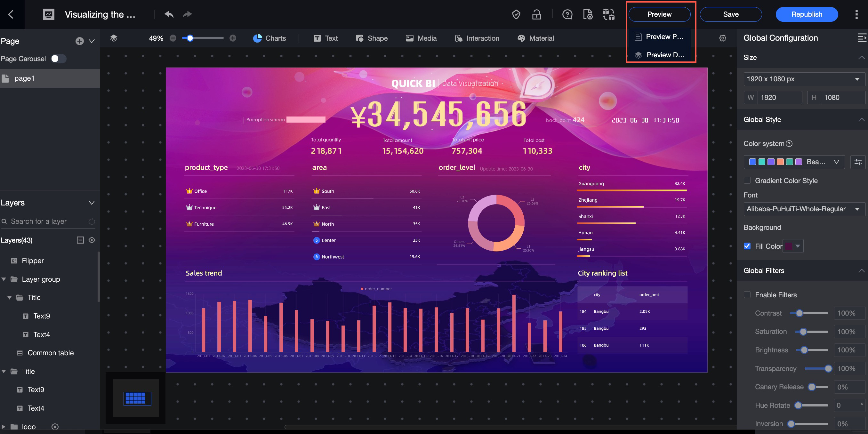Click the lock icon in top bar
The image size is (868, 434).
click(536, 14)
